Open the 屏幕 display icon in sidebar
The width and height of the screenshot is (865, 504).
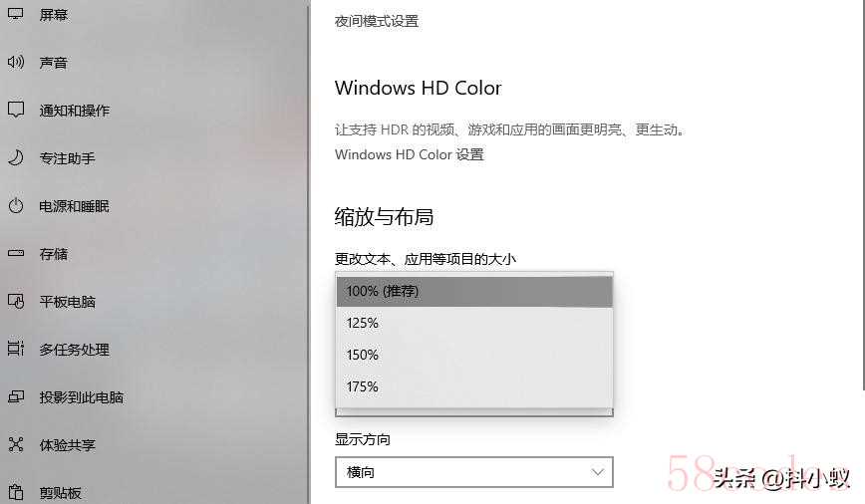tap(16, 13)
